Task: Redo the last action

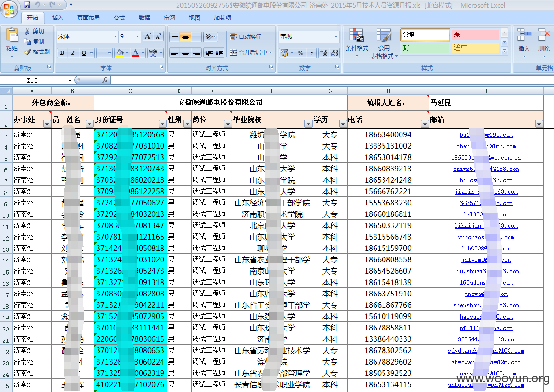Action: click(53, 5)
